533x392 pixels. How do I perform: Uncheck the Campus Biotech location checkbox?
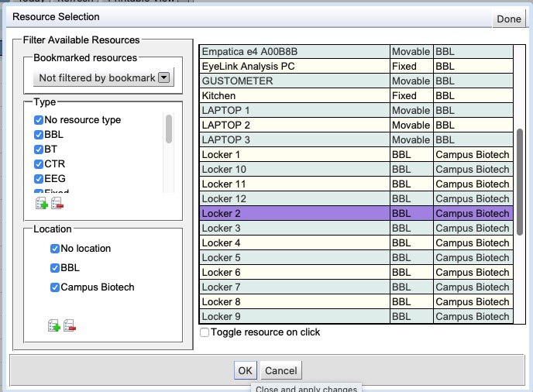tap(55, 287)
